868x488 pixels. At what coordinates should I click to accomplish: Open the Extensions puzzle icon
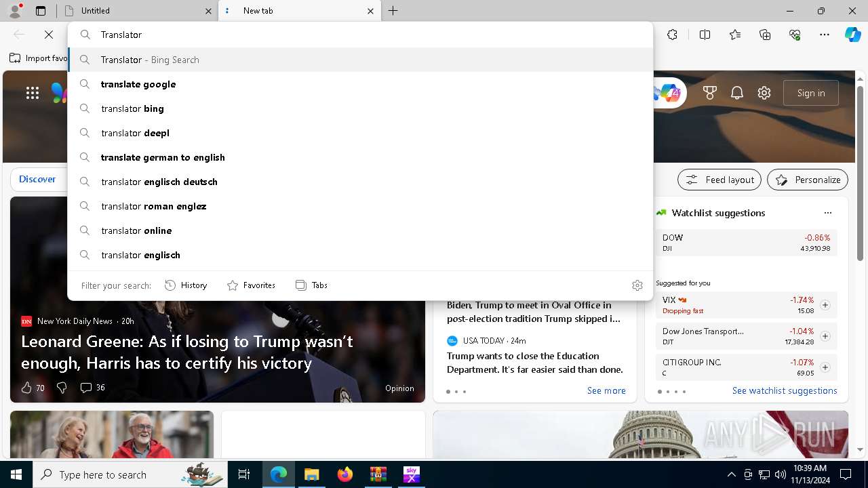pyautogui.click(x=672, y=35)
